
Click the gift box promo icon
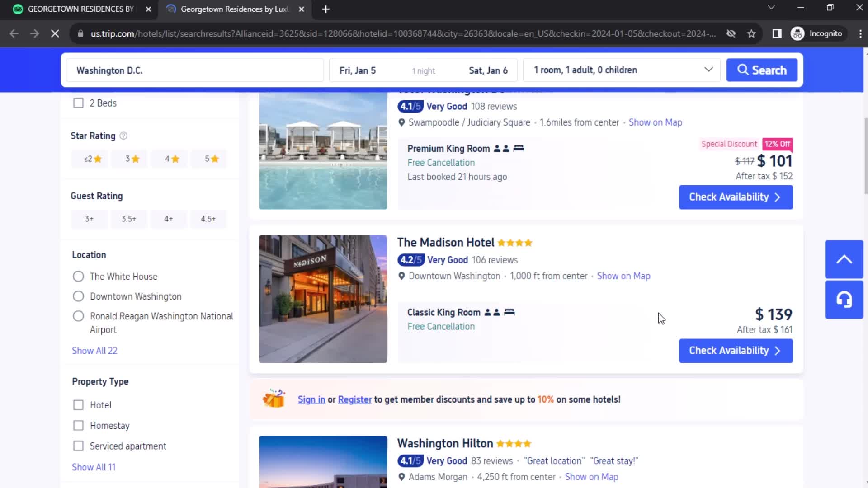(x=274, y=399)
